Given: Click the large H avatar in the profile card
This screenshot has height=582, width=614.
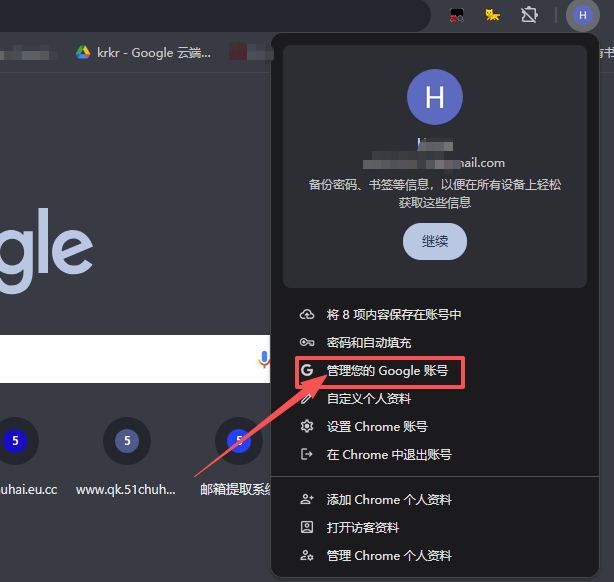Looking at the screenshot, I should (435, 97).
